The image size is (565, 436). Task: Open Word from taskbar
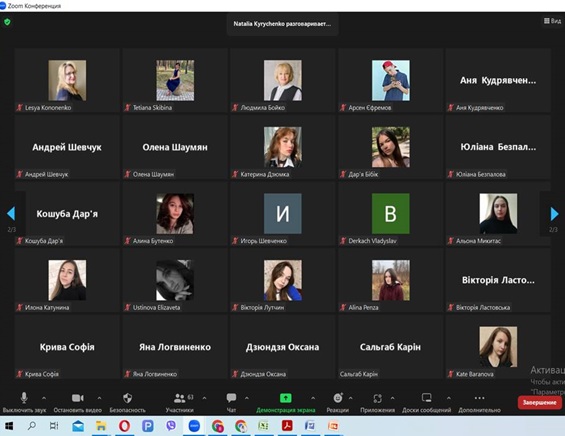(x=310, y=426)
